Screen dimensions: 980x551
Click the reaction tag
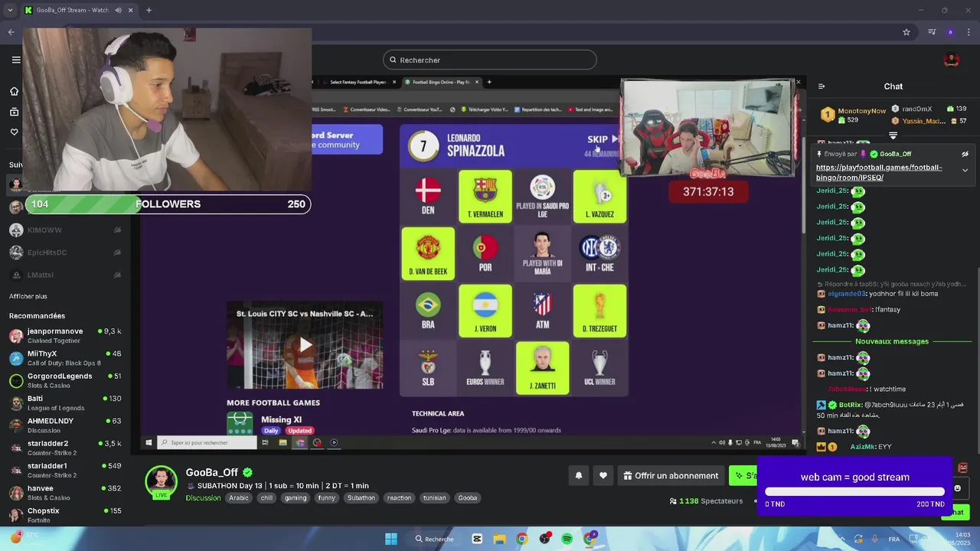(399, 497)
